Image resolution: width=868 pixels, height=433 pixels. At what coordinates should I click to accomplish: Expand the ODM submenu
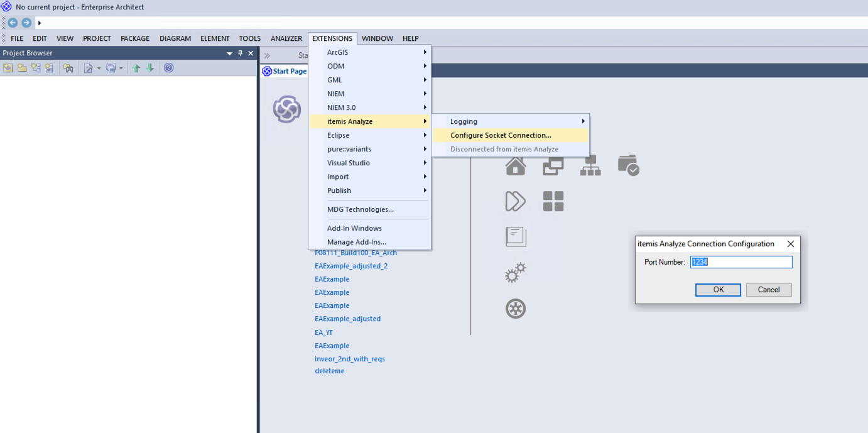[369, 66]
